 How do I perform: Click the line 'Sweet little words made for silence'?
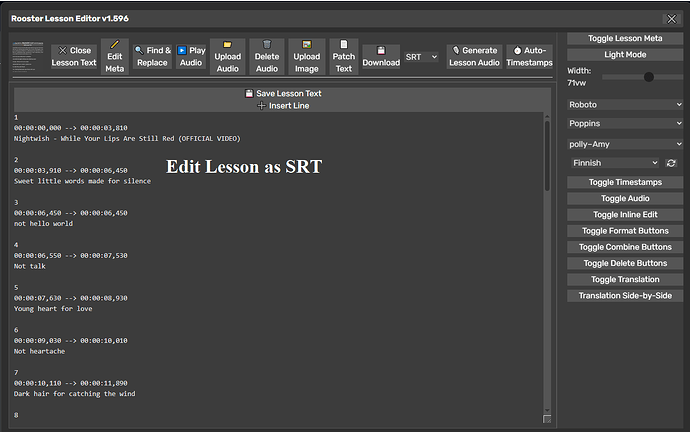[x=82, y=181]
